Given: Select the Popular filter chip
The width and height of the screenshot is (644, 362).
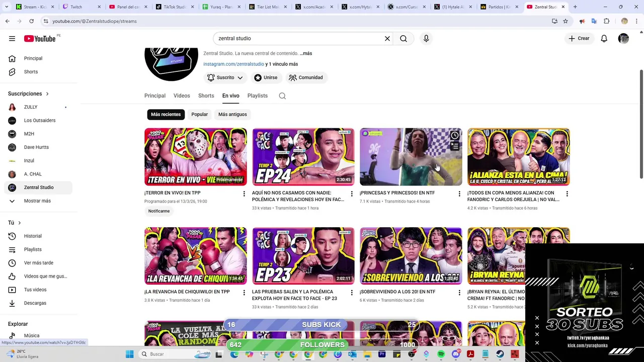Looking at the screenshot, I should (x=200, y=115).
